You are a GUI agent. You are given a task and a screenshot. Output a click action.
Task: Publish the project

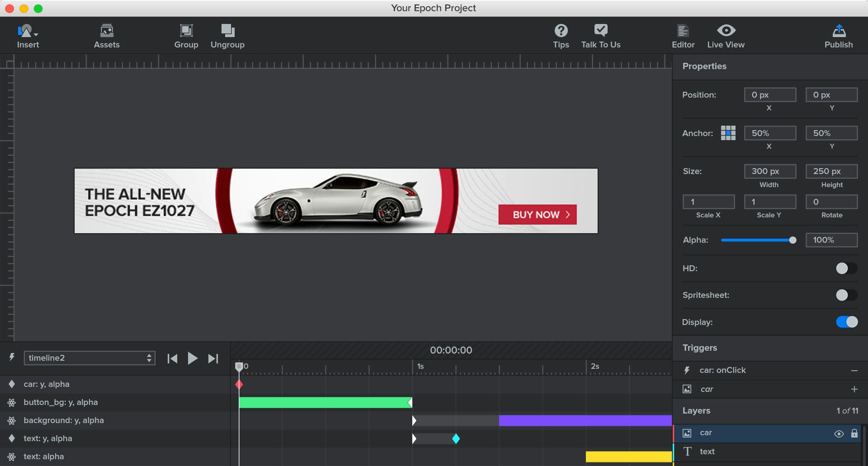(x=839, y=36)
